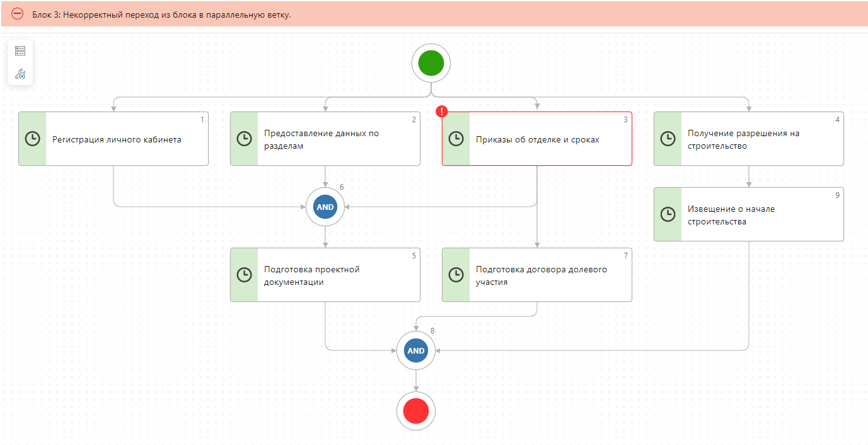Click the green start event node
The width and height of the screenshot is (868, 445).
tap(431, 64)
